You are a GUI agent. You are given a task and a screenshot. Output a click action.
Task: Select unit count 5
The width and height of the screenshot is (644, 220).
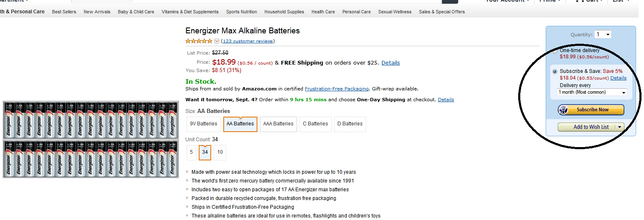192,152
